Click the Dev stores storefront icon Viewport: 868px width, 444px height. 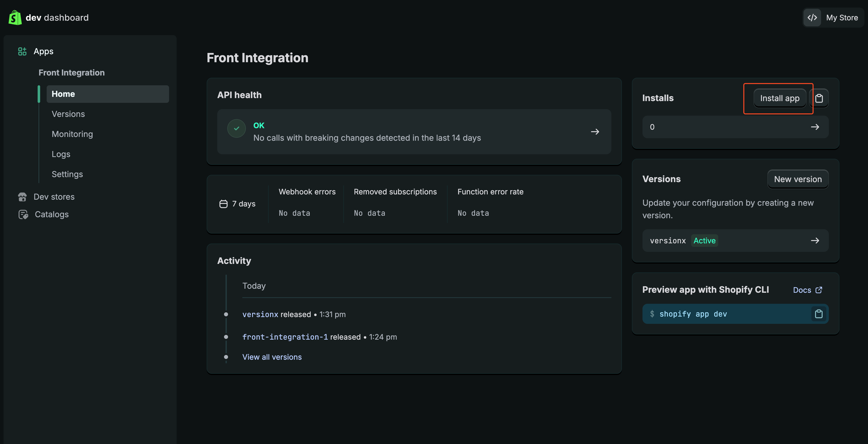click(x=23, y=197)
